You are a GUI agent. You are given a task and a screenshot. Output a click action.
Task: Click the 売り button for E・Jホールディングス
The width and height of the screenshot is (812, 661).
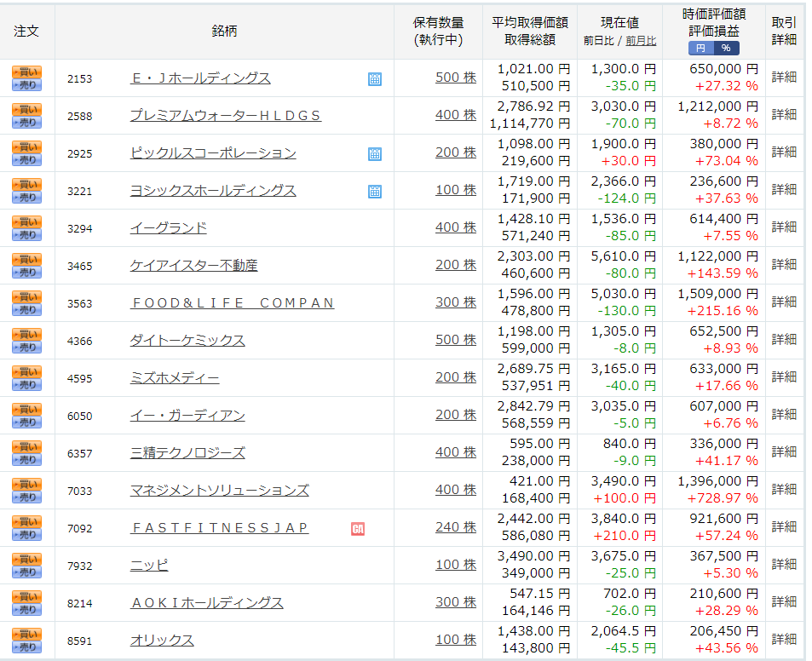coord(27,85)
